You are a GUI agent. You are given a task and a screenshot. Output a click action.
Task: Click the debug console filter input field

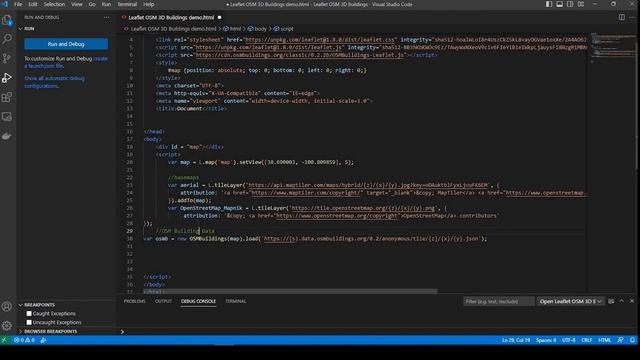(499, 301)
